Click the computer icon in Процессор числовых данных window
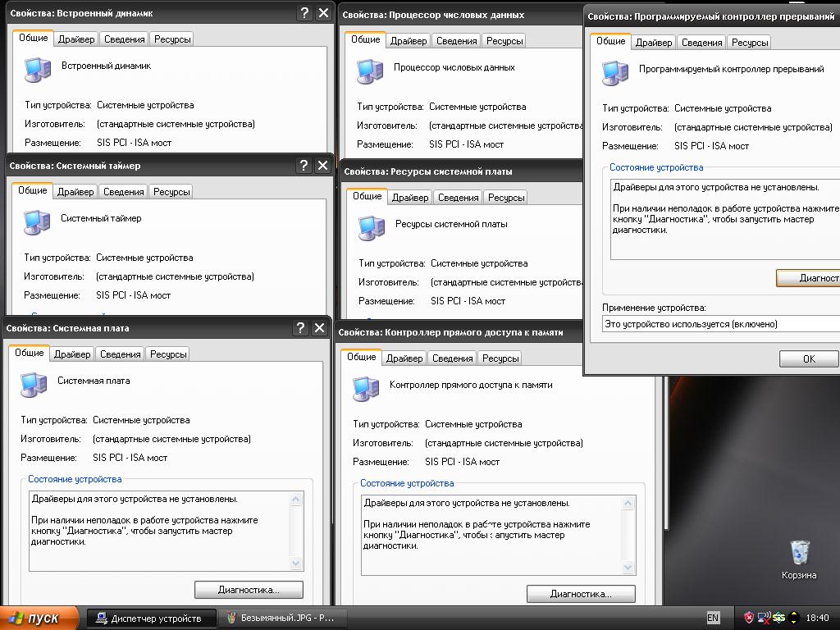Screen dimensions: 840x630 pyautogui.click(x=370, y=71)
